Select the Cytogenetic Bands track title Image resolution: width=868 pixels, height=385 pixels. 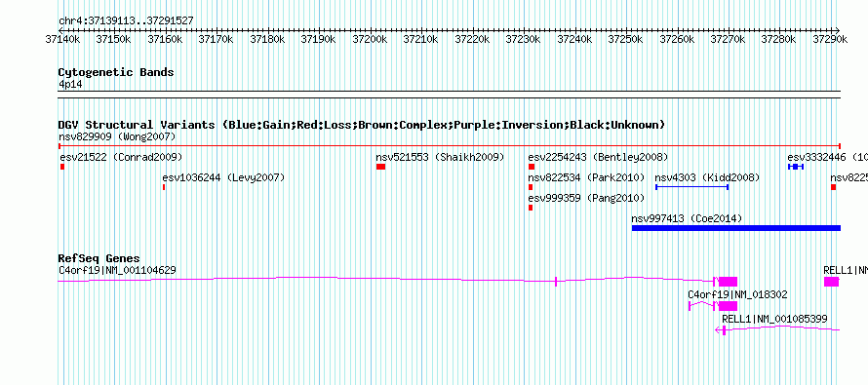click(116, 72)
